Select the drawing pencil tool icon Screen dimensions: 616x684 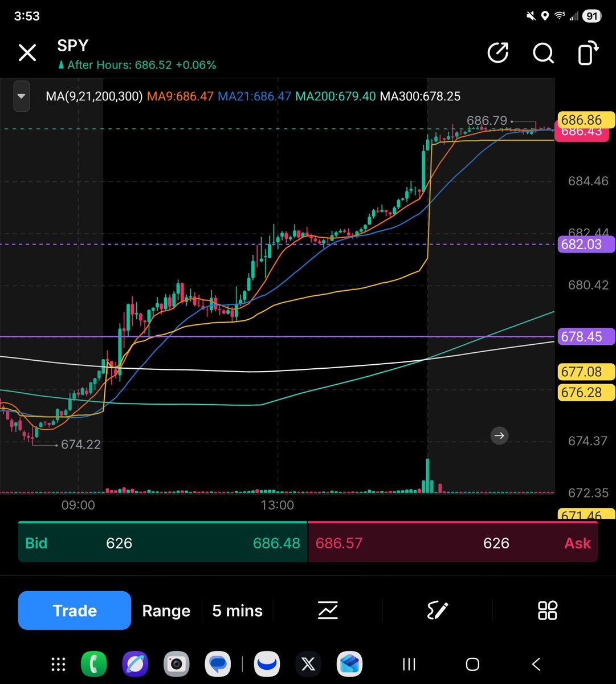coord(438,610)
